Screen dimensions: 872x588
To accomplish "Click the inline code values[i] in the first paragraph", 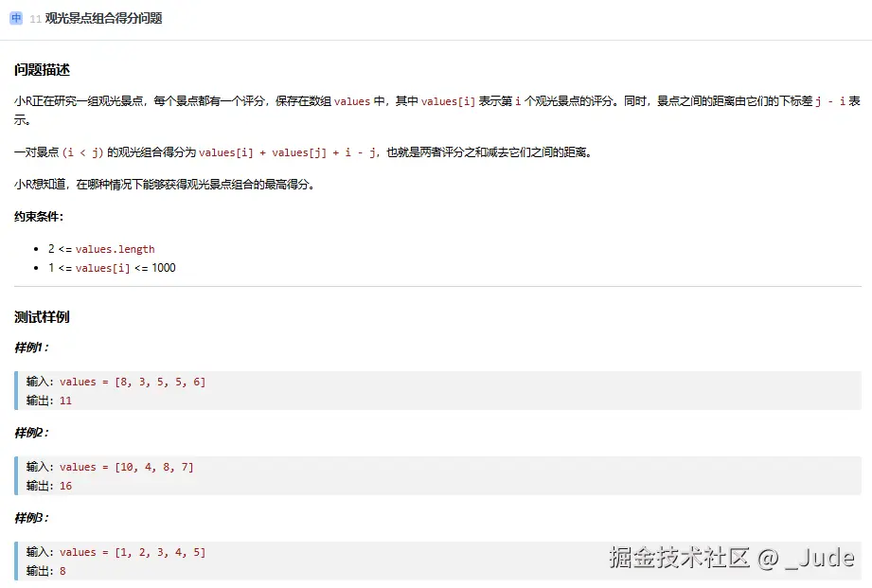I will coord(448,101).
